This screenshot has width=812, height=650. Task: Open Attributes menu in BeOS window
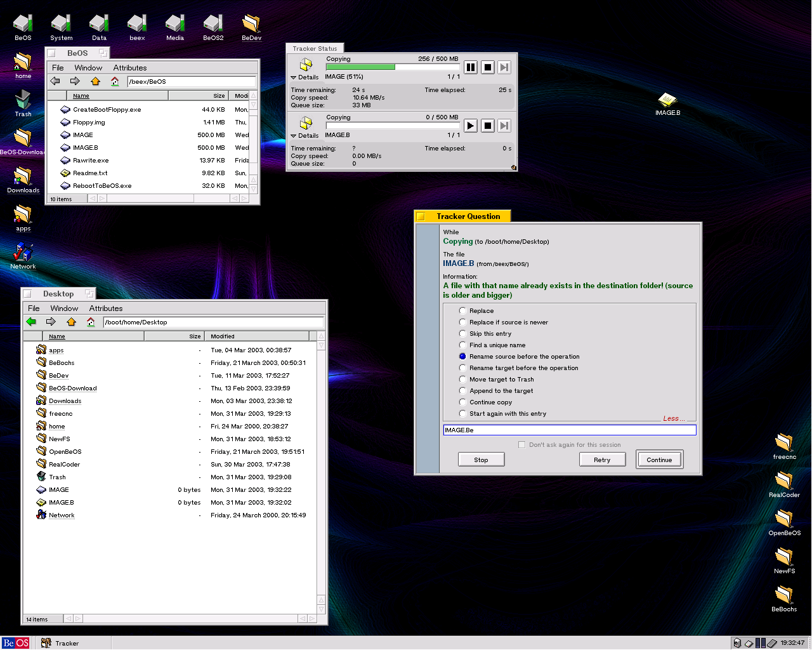coord(129,68)
